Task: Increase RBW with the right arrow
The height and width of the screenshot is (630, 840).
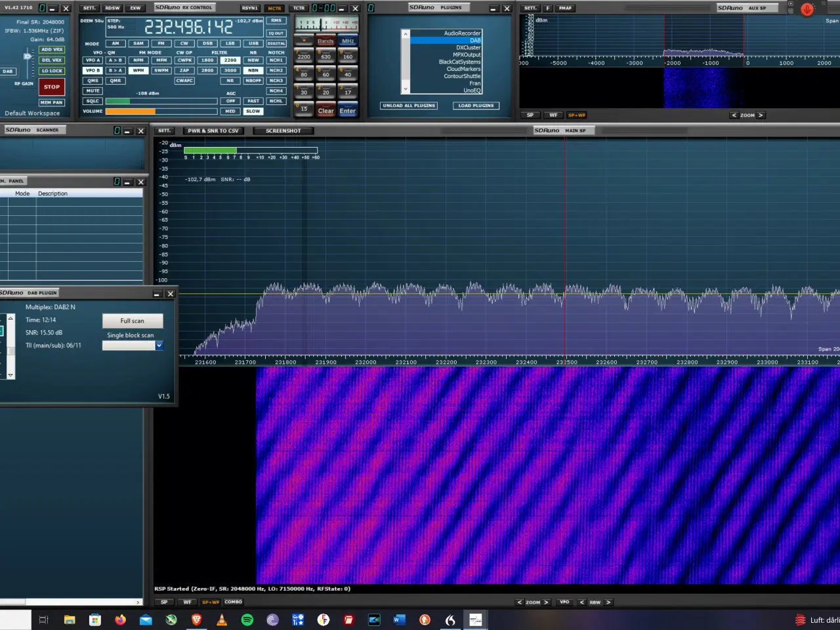Action: (x=608, y=602)
